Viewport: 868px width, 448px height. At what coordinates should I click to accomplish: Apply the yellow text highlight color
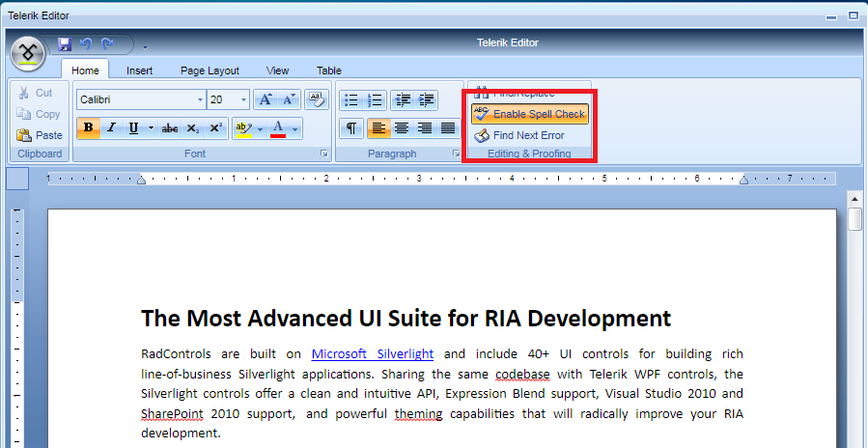click(x=243, y=127)
